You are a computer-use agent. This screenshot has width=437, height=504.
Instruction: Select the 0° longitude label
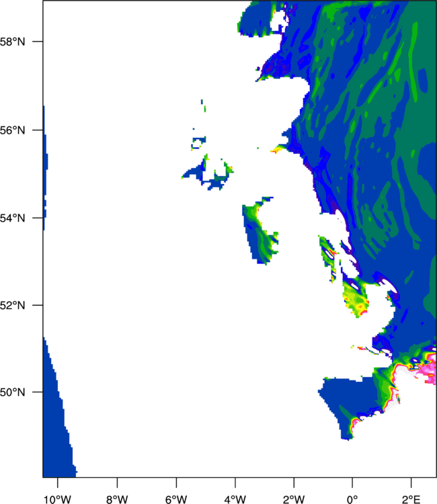[352, 498]
